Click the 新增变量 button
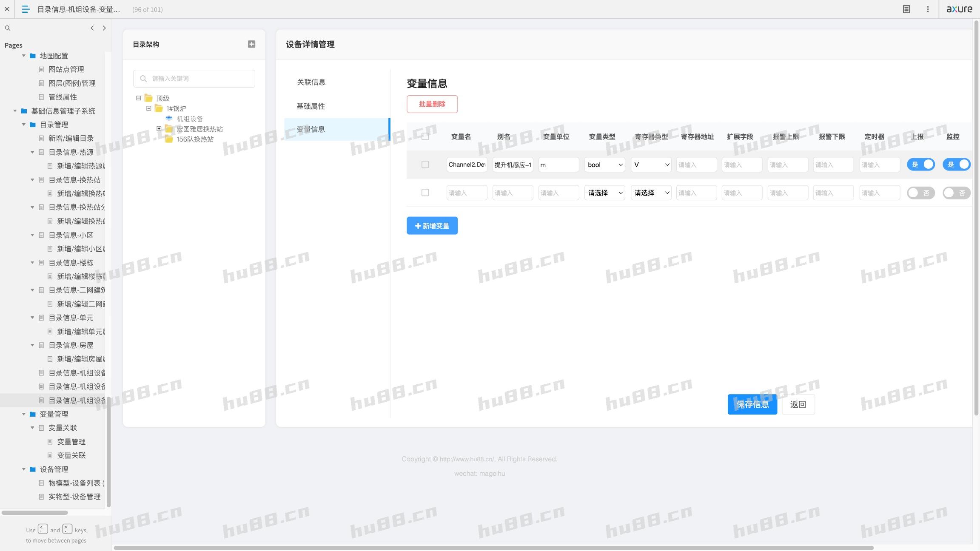Viewport: 980px width, 551px height. pyautogui.click(x=432, y=226)
